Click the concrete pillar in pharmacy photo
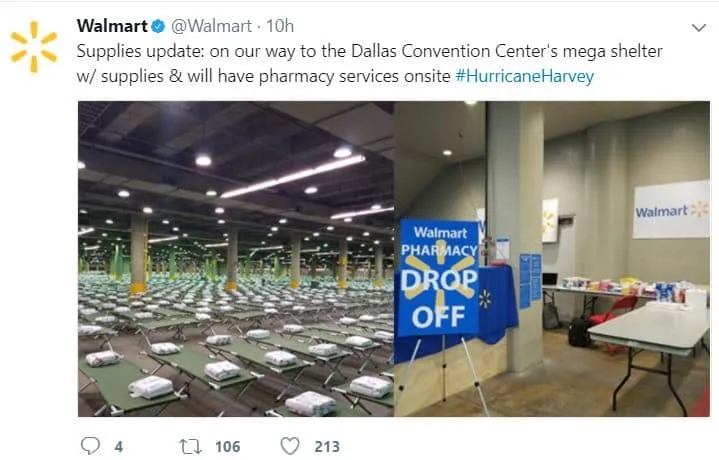The image size is (719, 460). coord(515,236)
